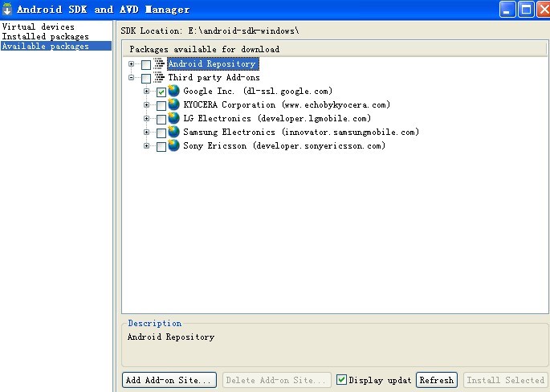Click the Refresh button
Viewport: 550px width, 392px height.
tap(437, 380)
